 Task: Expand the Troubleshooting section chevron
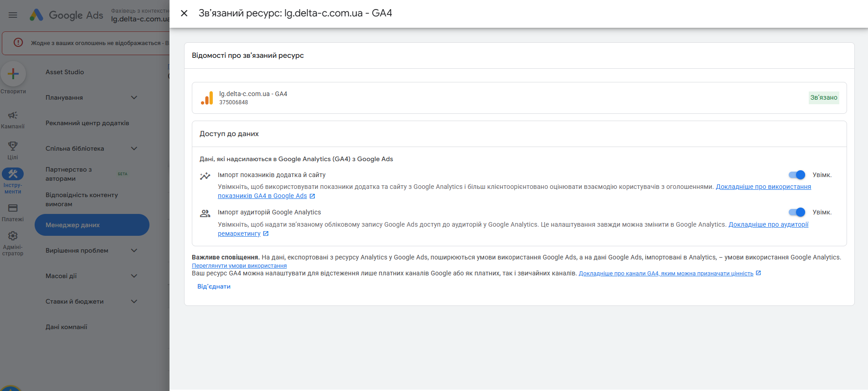click(x=134, y=250)
